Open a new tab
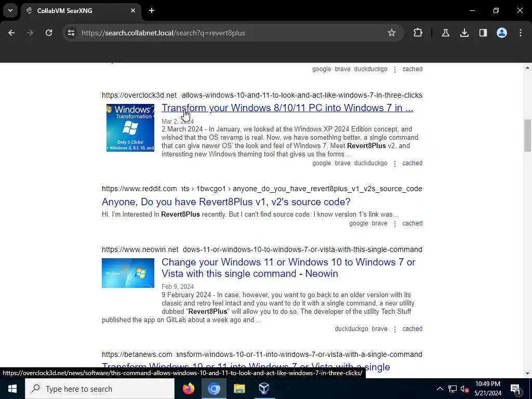Image resolution: width=532 pixels, height=399 pixels. 152,10
